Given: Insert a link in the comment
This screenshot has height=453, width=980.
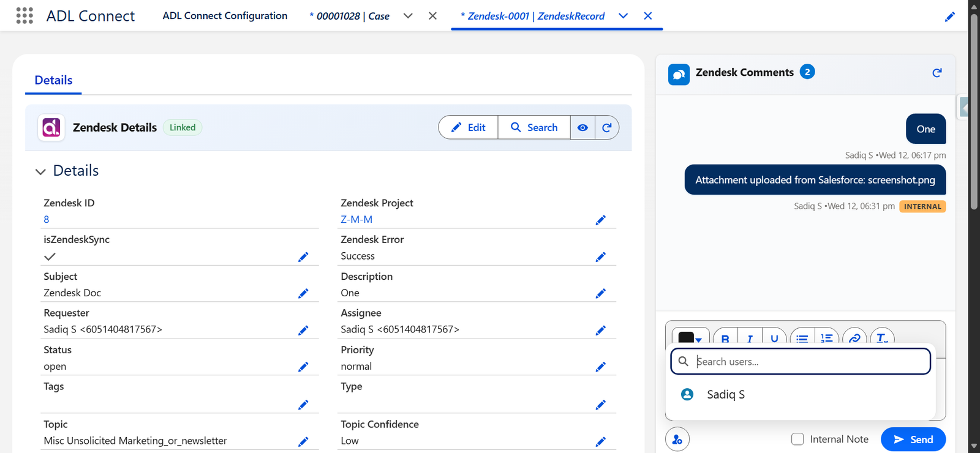Looking at the screenshot, I should coord(854,337).
